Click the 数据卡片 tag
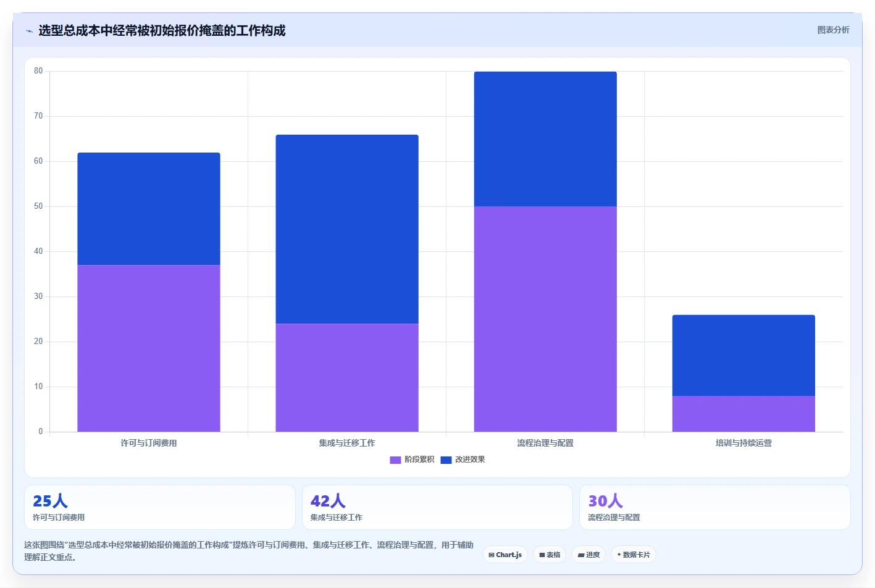The width and height of the screenshot is (875, 588). point(634,555)
